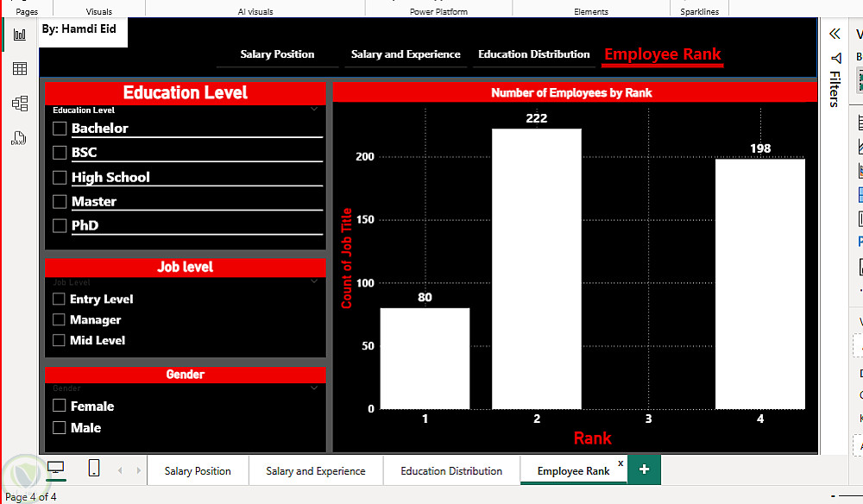The image size is (863, 504).
Task: Click the Page 4 of 4 status text
Action: coord(31,497)
